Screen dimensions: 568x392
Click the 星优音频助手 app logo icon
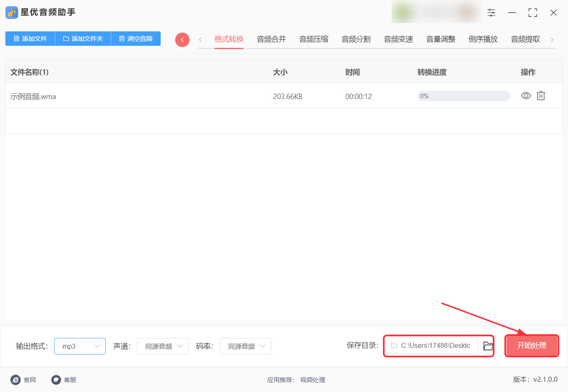pyautogui.click(x=12, y=12)
